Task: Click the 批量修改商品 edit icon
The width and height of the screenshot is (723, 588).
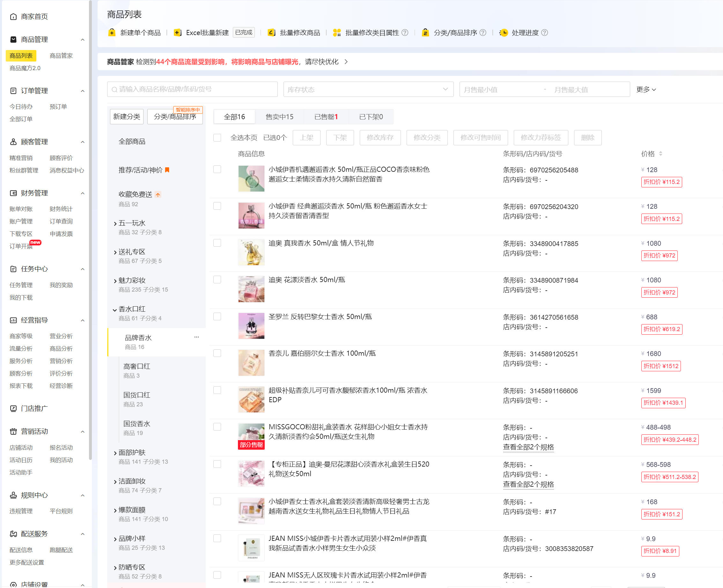Action: coord(271,33)
